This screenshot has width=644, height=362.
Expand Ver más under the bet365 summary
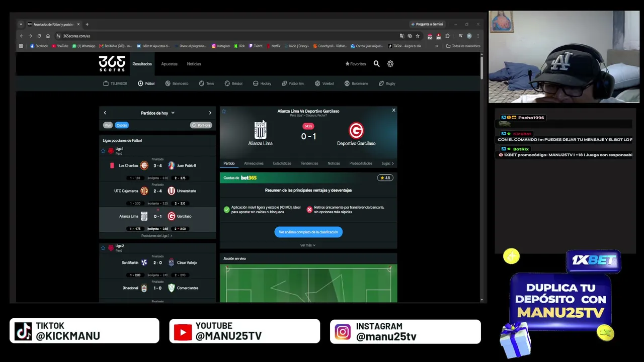coord(308,245)
